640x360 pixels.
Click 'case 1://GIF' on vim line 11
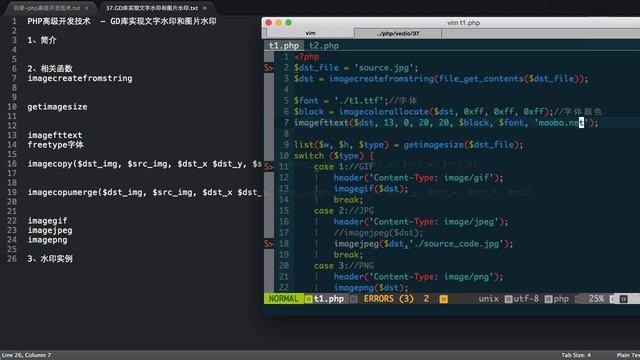[x=344, y=167]
